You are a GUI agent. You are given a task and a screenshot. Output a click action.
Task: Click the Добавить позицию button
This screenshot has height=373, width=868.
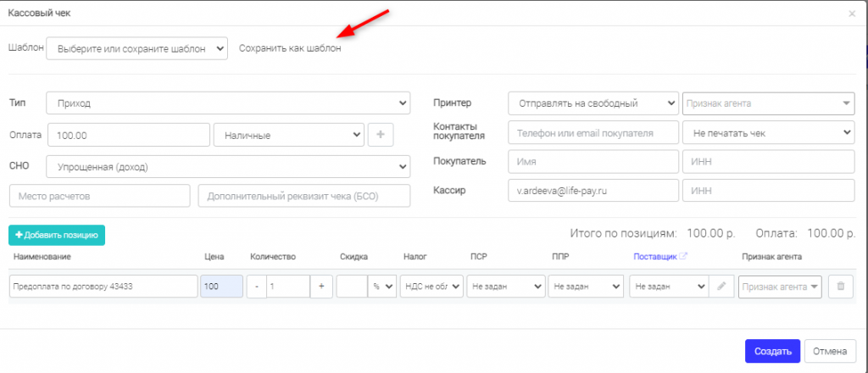pos(57,235)
